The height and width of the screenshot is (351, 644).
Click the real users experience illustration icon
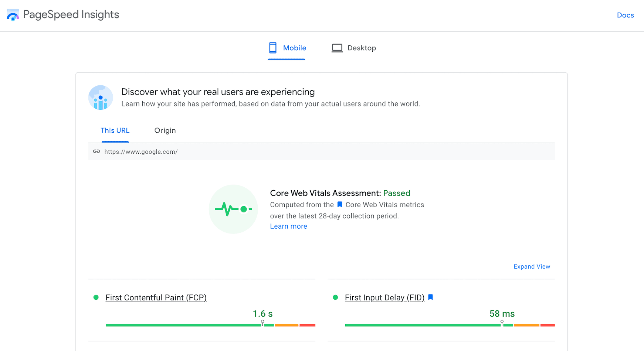[101, 98]
